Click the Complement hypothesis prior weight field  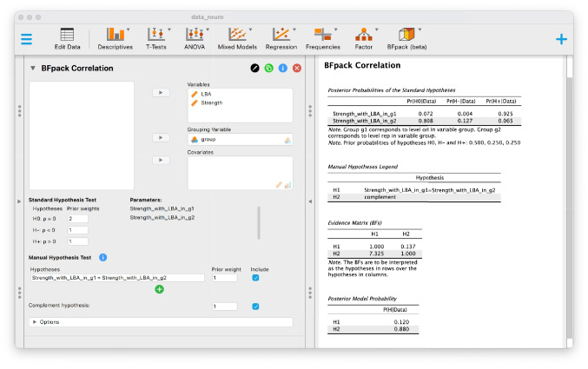point(225,306)
